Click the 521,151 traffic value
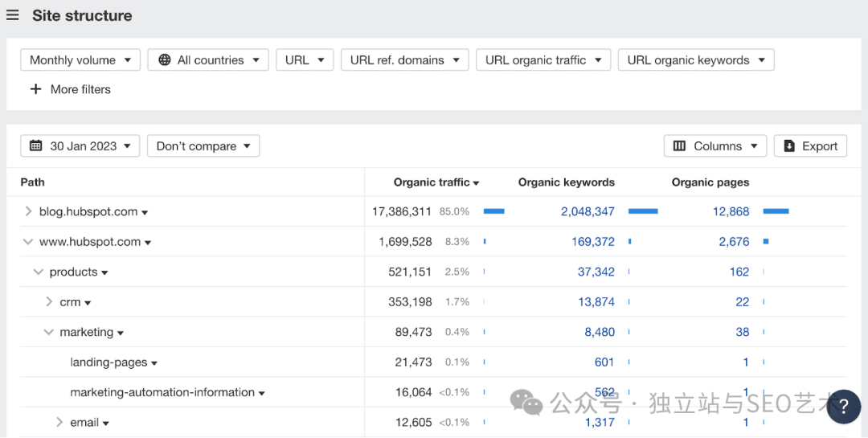The height and width of the screenshot is (438, 868). click(x=410, y=272)
